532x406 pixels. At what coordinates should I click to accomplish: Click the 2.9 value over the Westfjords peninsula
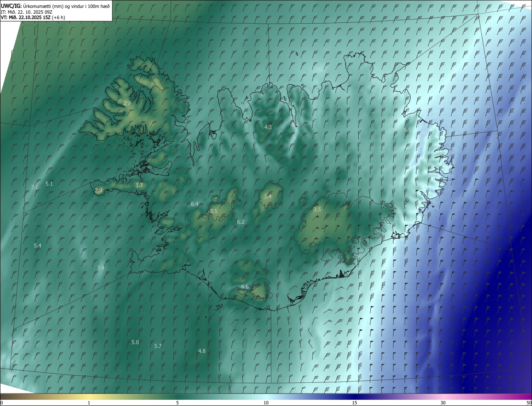(x=127, y=103)
